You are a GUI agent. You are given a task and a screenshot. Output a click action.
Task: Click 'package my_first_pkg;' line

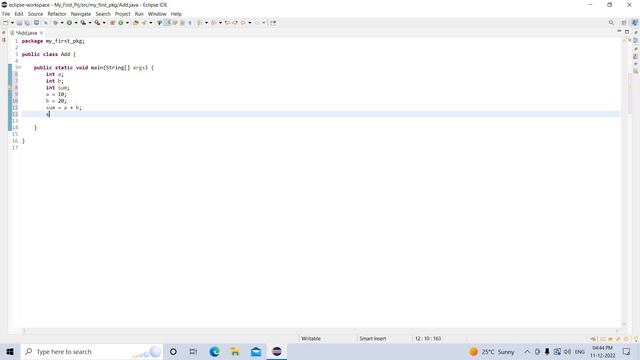(53, 41)
